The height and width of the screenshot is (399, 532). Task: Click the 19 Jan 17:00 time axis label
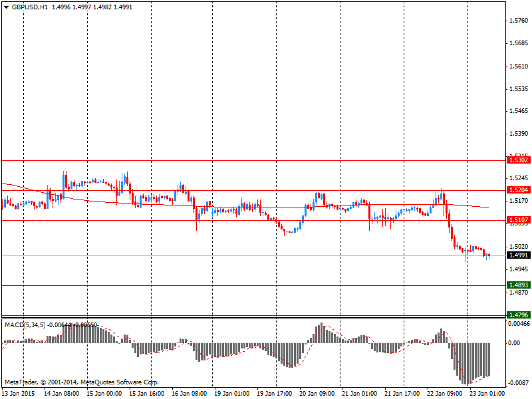tap(274, 394)
